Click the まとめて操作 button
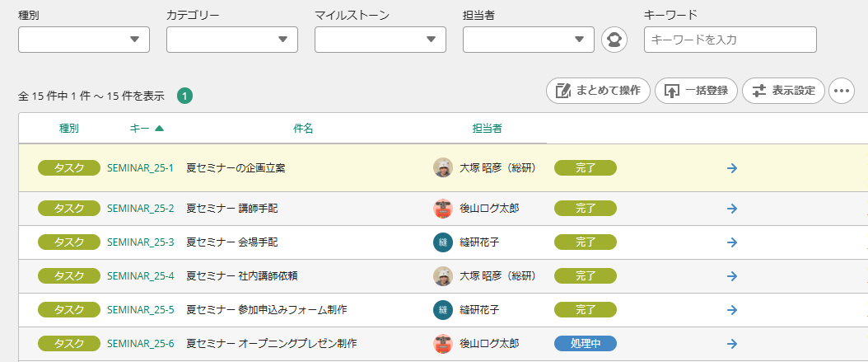 pyautogui.click(x=599, y=91)
